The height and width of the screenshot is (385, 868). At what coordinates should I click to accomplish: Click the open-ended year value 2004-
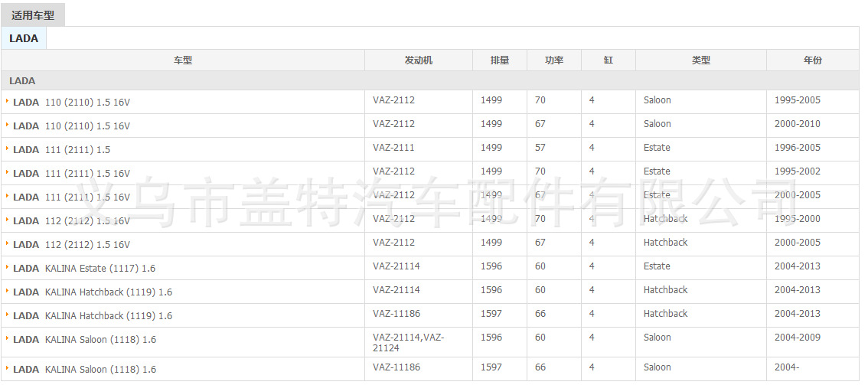coord(787,367)
